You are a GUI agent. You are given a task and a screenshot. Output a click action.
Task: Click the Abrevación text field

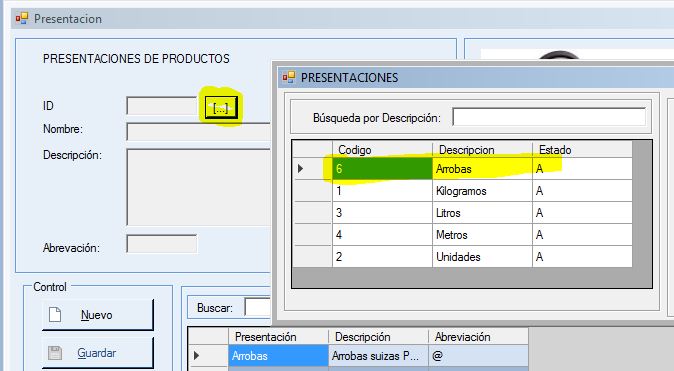tap(162, 244)
